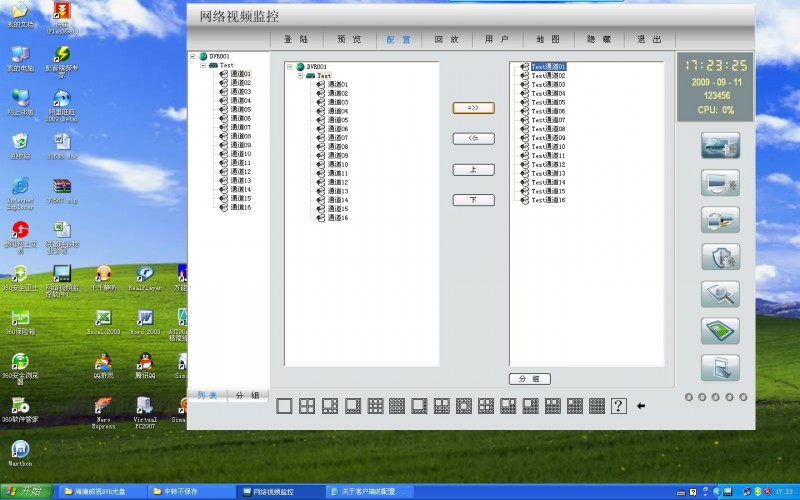Viewport: 800px width, 500px height.
Task: Select Test通道12 in the right group list
Action: click(x=548, y=164)
